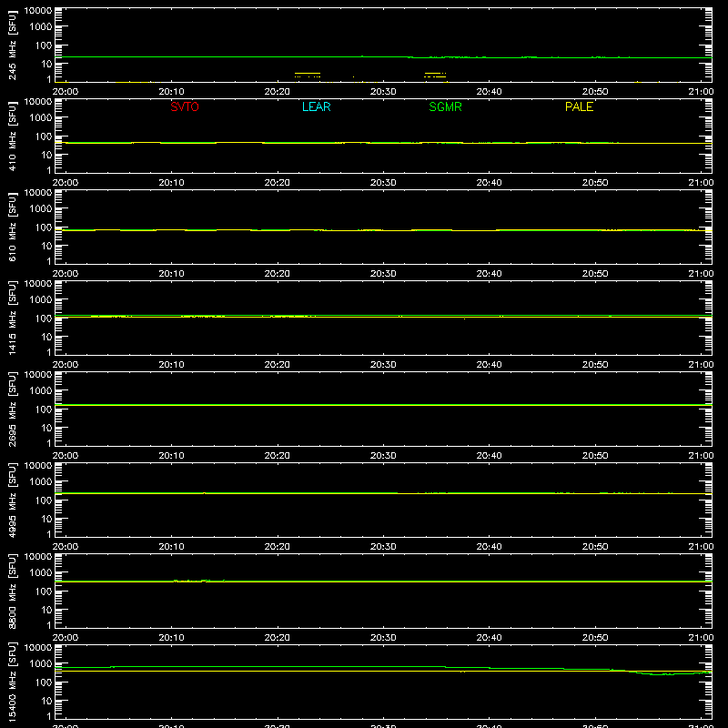728x728 pixels.
Task: Click the yellow dashes near 20:22 in the 245 MHz panel
Action: point(308,75)
